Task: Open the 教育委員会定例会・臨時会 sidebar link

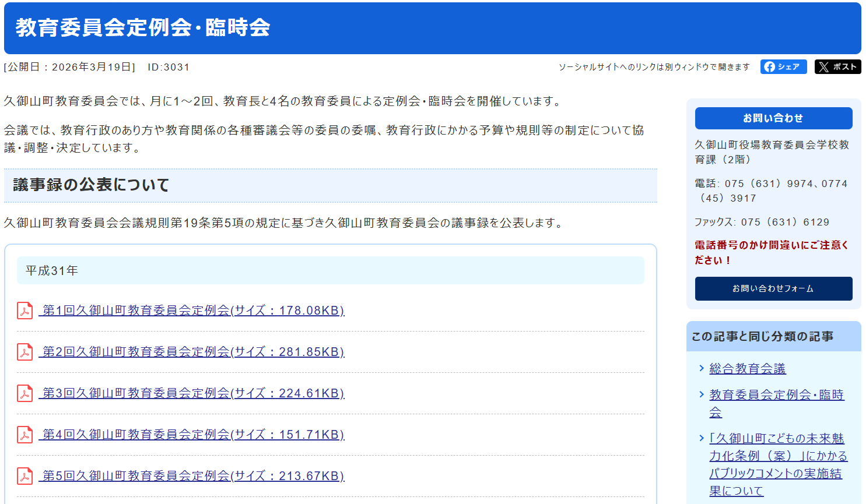Action: tap(776, 396)
